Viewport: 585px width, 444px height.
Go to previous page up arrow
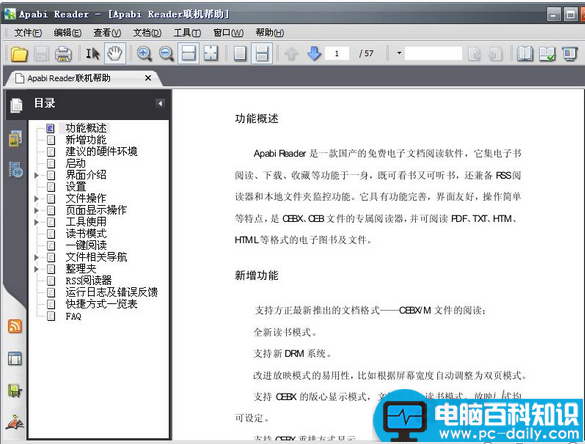pyautogui.click(x=292, y=54)
